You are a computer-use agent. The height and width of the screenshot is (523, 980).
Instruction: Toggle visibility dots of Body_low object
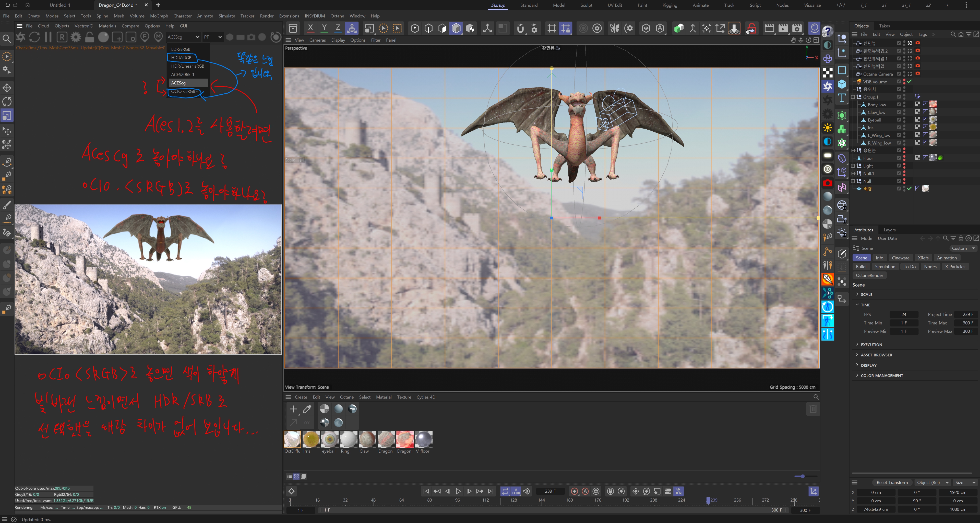tap(904, 105)
